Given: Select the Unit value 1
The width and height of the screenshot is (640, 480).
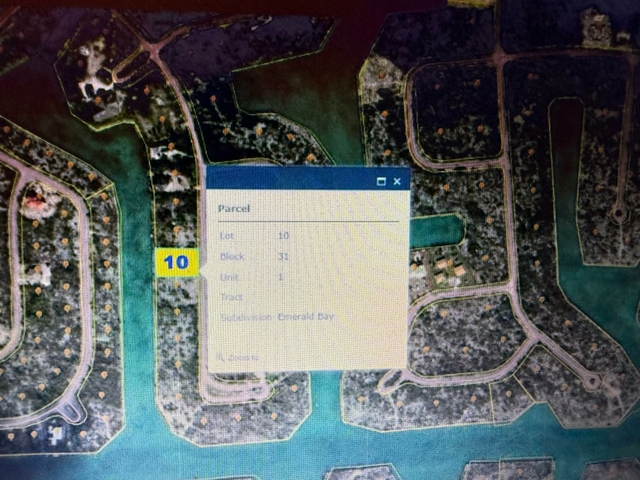Looking at the screenshot, I should click(280, 276).
